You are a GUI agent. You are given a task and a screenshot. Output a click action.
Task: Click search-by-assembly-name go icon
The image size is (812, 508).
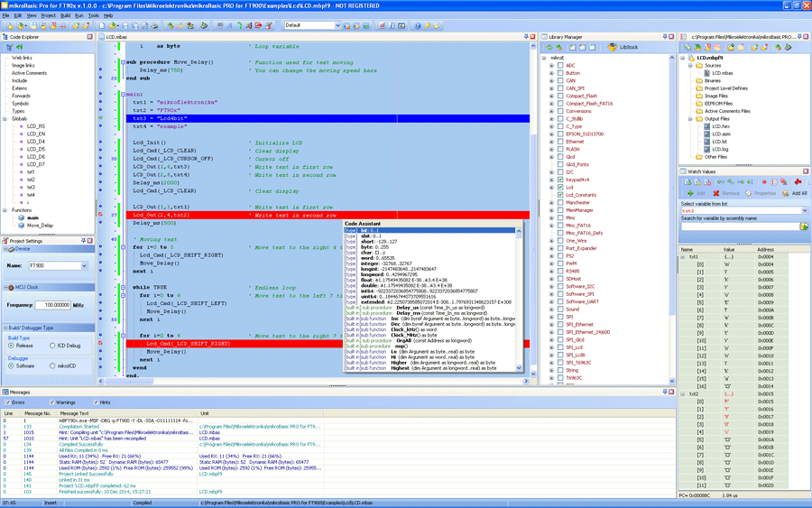(x=804, y=226)
